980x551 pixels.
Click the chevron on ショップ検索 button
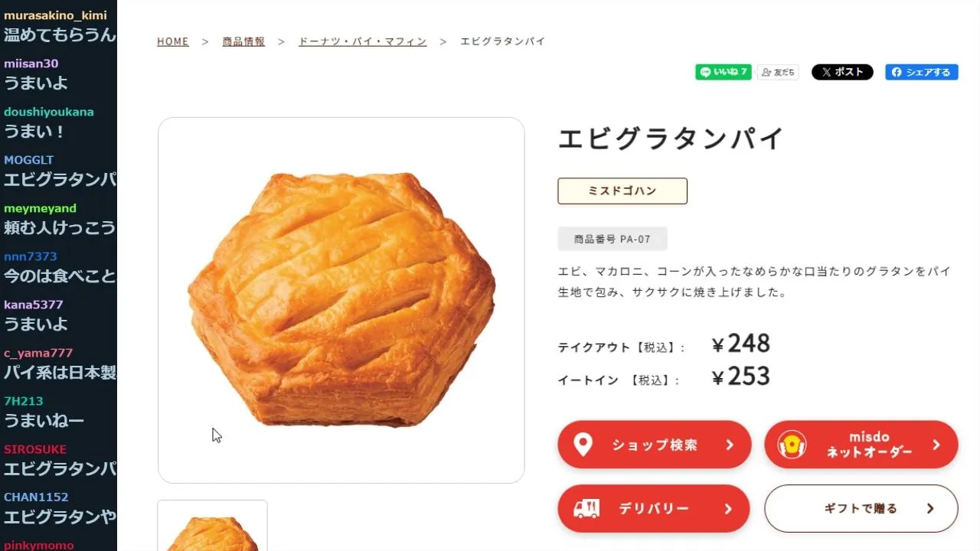(x=730, y=445)
